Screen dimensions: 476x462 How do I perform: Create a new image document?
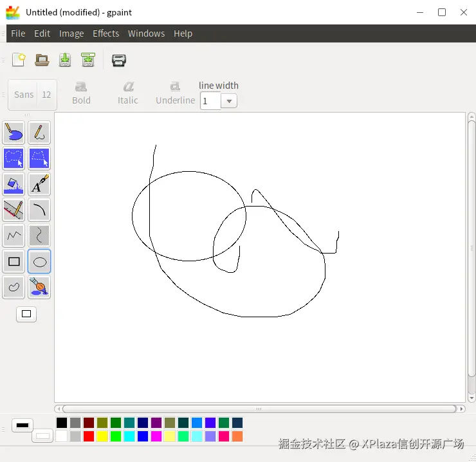tap(19, 60)
